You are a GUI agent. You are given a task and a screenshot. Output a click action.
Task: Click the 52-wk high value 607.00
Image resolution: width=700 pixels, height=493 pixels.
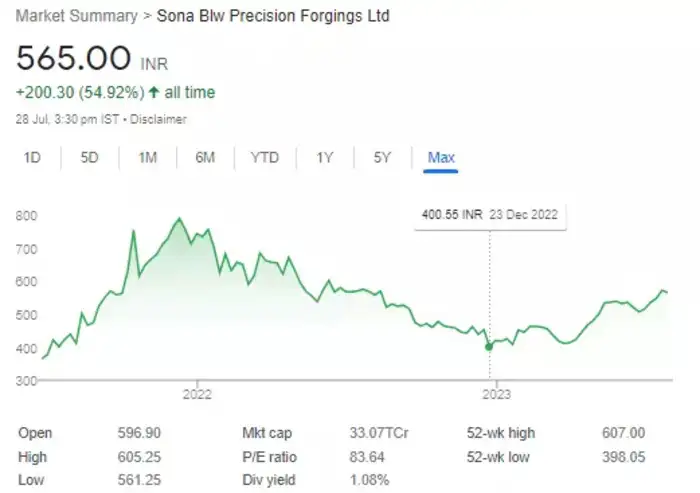pos(626,433)
